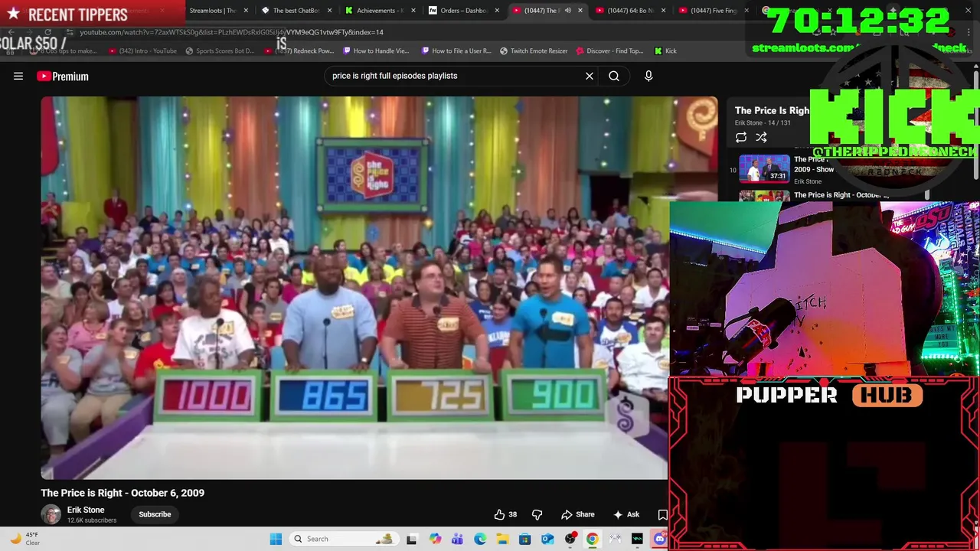Dislike the video with thumbs down
The image size is (980, 551).
pyautogui.click(x=537, y=514)
